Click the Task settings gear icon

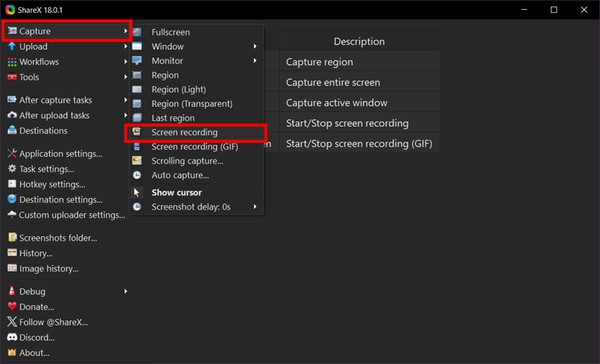pyautogui.click(x=12, y=168)
